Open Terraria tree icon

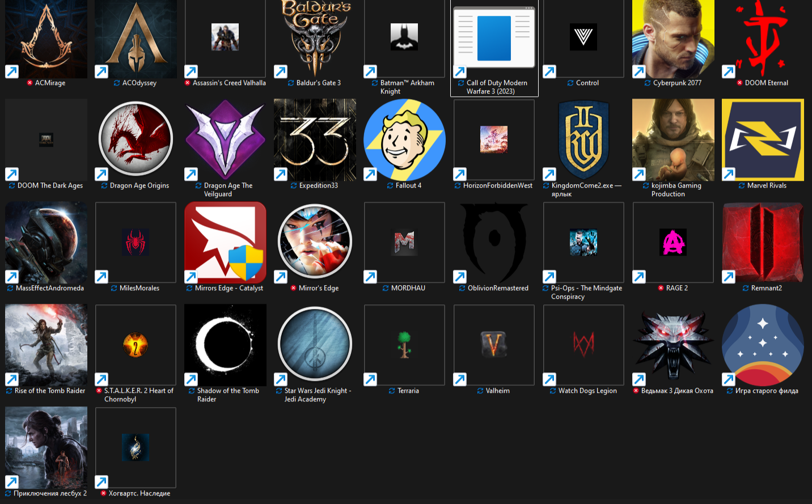[x=404, y=345]
